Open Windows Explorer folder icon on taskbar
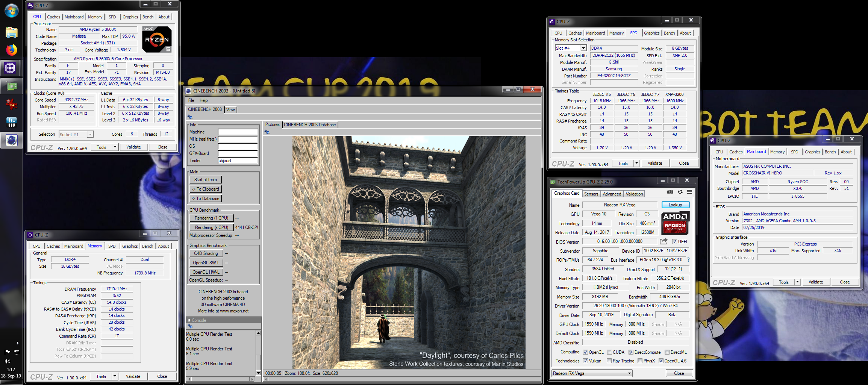This screenshot has height=385, width=868. (11, 32)
